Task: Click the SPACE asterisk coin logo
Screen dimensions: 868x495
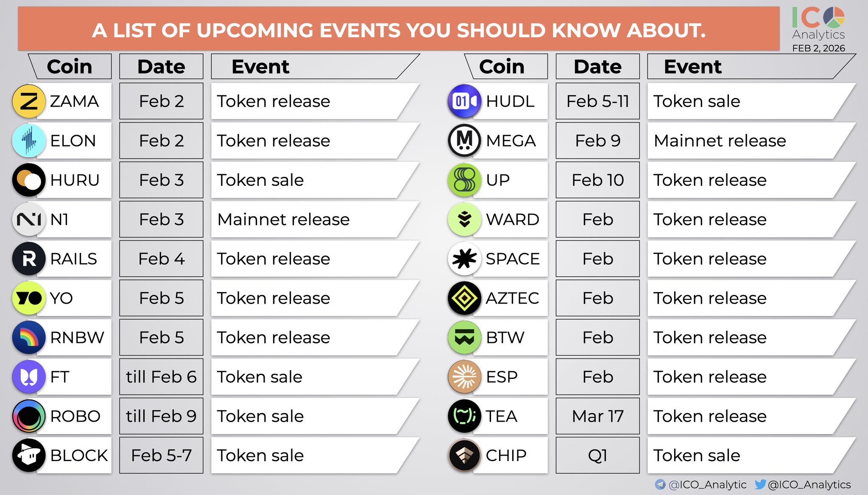Action: point(465,259)
